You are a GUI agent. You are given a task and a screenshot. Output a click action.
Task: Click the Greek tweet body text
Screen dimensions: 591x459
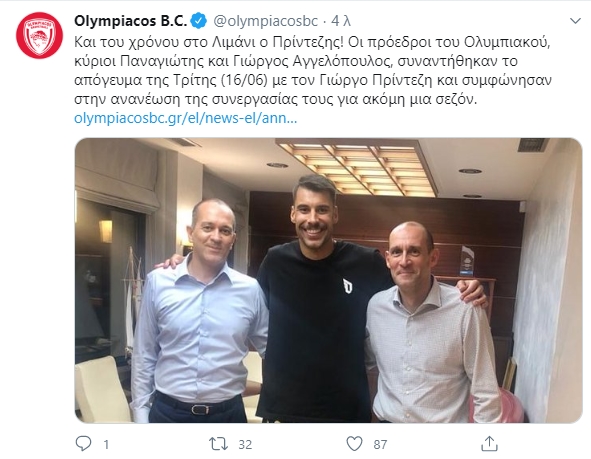pyautogui.click(x=313, y=70)
